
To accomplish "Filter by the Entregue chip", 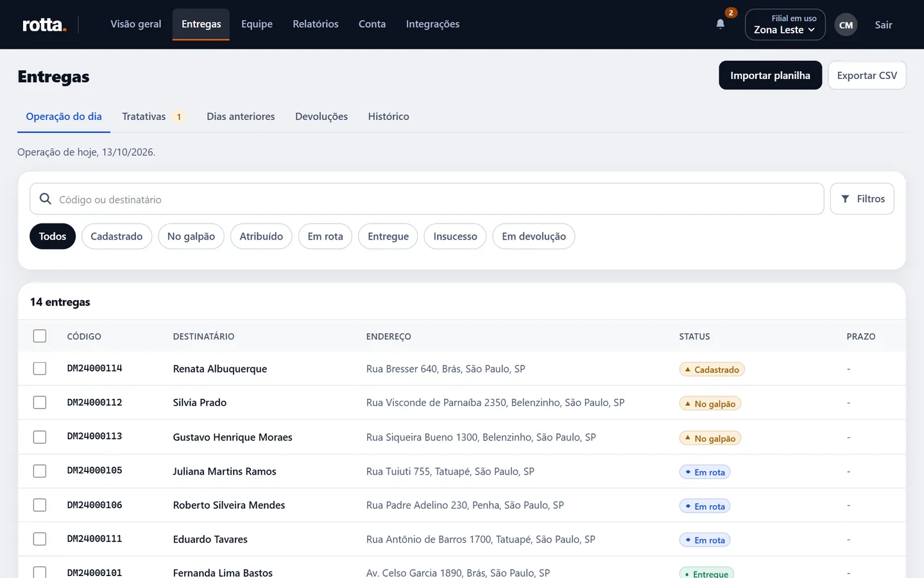I will pos(388,236).
